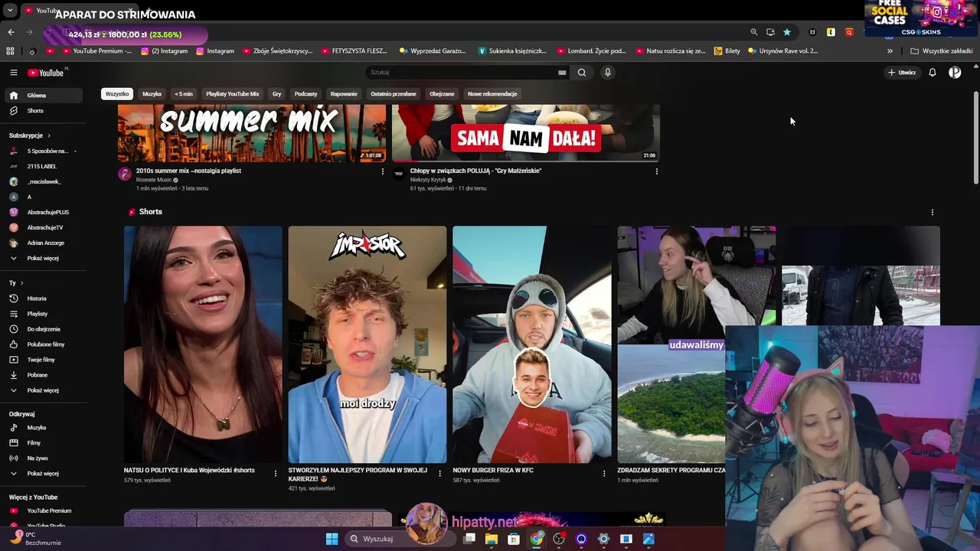Open 2115 LABEL subscription channel

pos(44,166)
